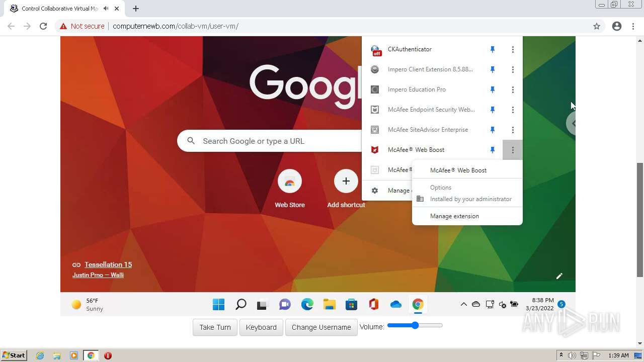Screen dimensions: 644x362
Task: Go back to the previous page
Action: click(11, 26)
